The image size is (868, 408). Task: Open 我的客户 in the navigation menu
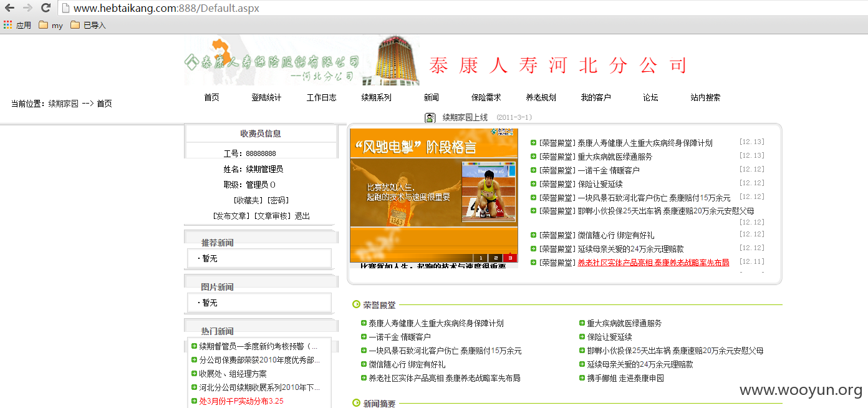[x=596, y=97]
